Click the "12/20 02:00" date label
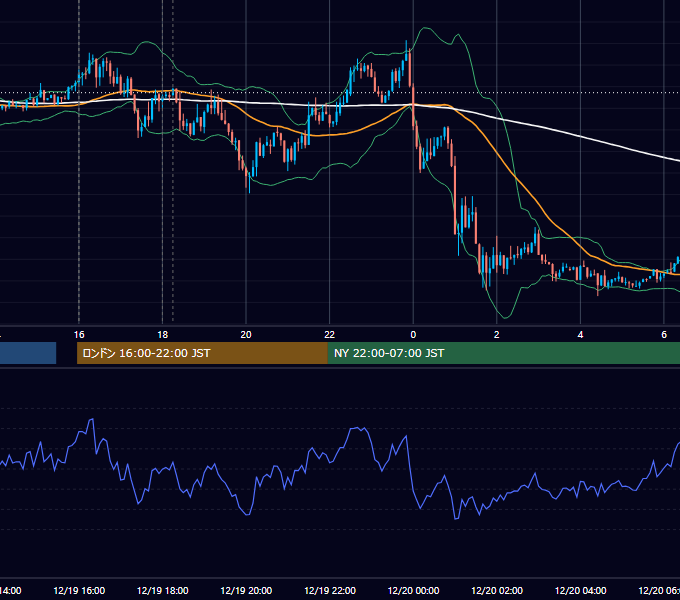The image size is (680, 600). [497, 590]
